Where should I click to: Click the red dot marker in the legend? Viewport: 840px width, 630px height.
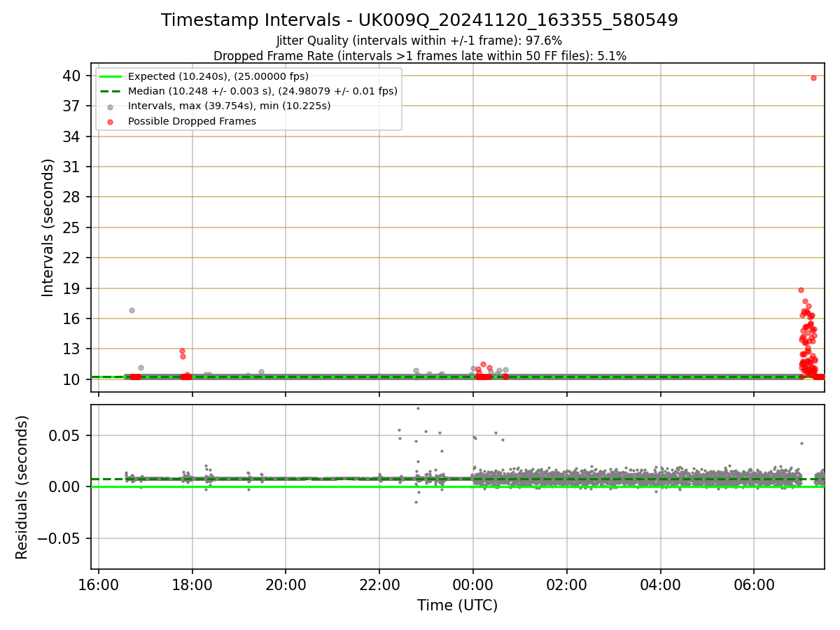(x=111, y=121)
